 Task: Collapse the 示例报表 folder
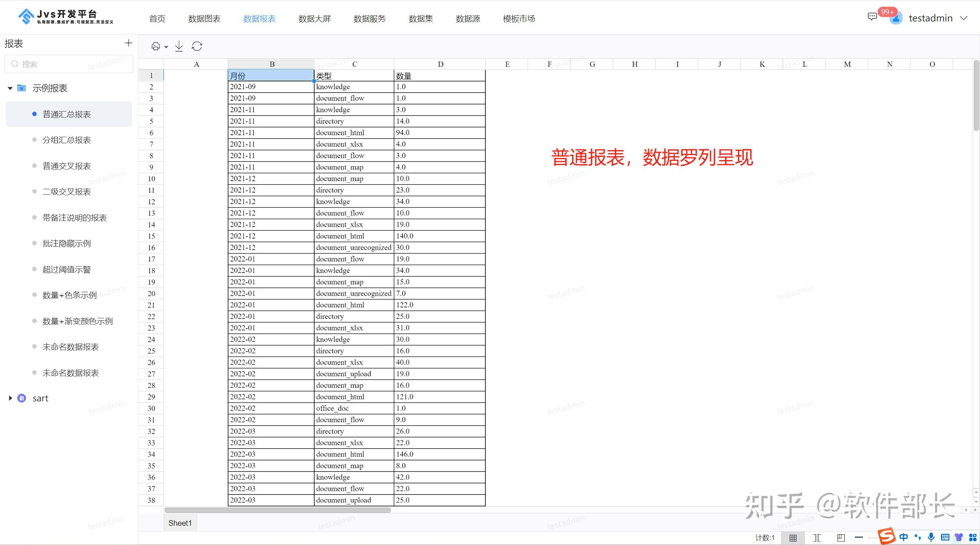(x=10, y=88)
